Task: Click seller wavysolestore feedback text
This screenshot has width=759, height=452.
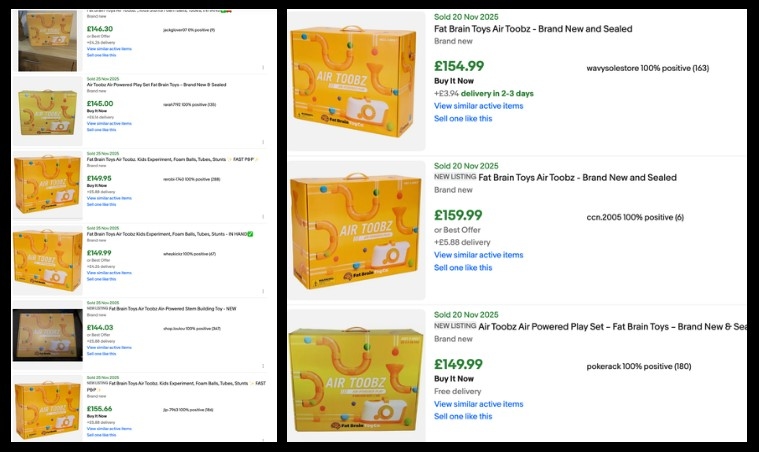Action: point(647,68)
